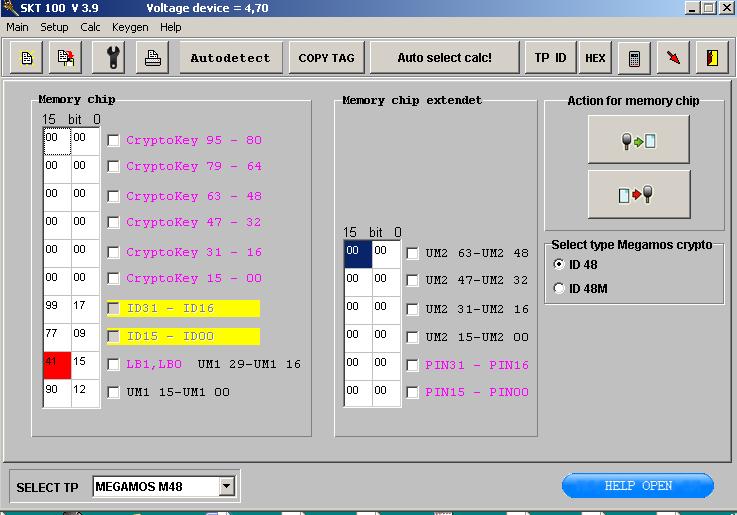Click the cell containing 77
Screen dimensions: 737x515
[57, 337]
